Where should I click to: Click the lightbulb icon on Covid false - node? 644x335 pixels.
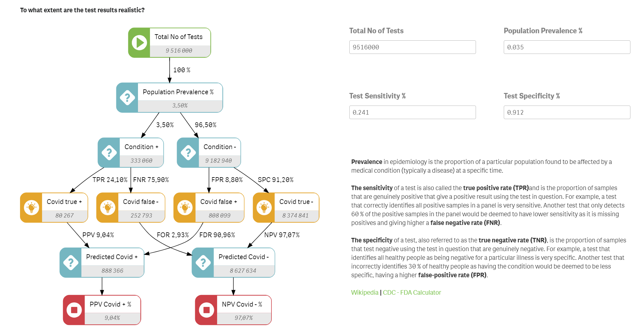108,208
